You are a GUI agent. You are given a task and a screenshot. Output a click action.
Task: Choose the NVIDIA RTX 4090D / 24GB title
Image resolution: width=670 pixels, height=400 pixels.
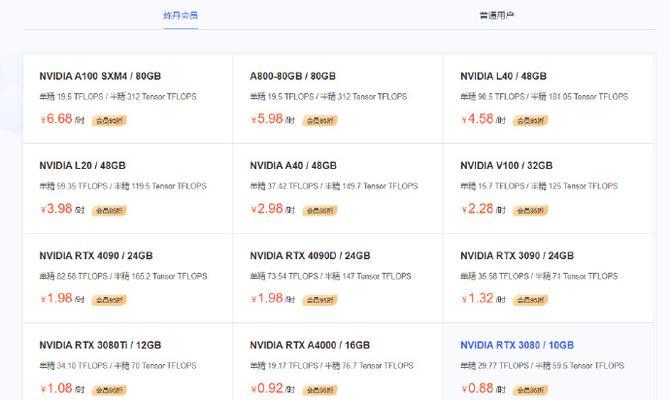click(310, 256)
